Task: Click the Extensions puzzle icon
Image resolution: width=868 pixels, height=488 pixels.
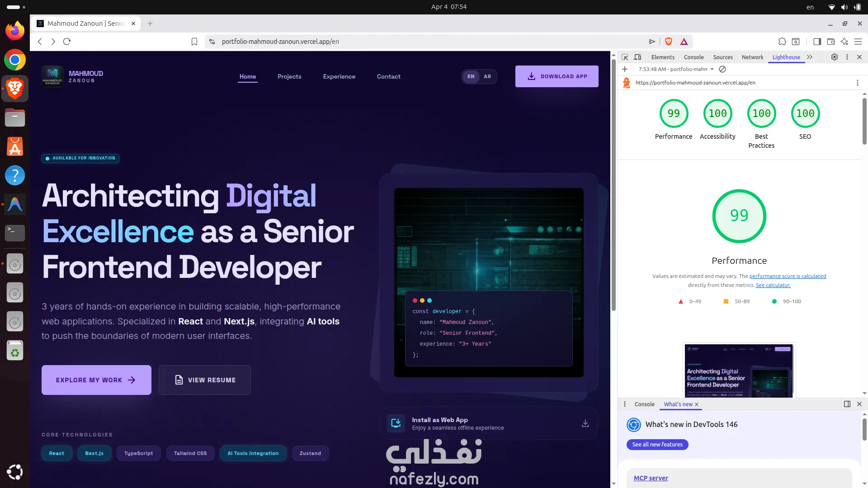Action: [x=782, y=42]
